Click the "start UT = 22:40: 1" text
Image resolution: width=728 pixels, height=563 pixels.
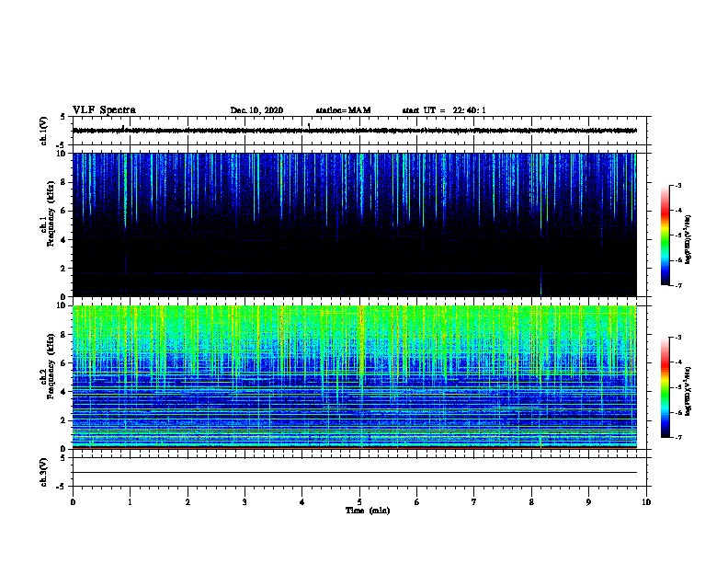point(444,110)
